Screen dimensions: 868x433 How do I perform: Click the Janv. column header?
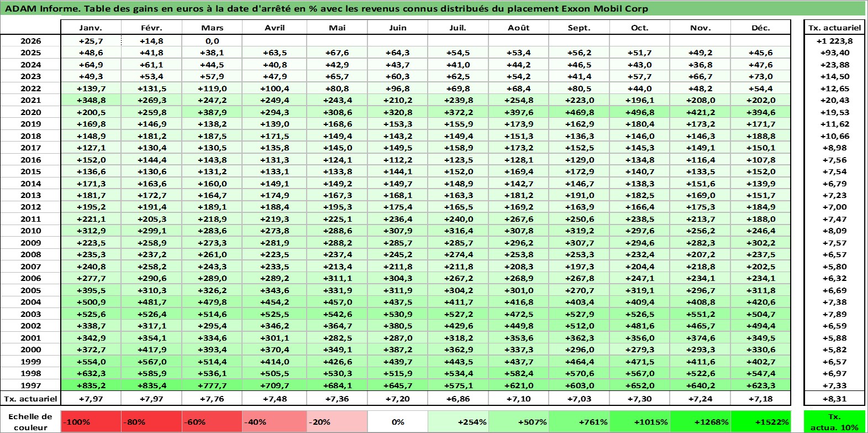pos(91,28)
